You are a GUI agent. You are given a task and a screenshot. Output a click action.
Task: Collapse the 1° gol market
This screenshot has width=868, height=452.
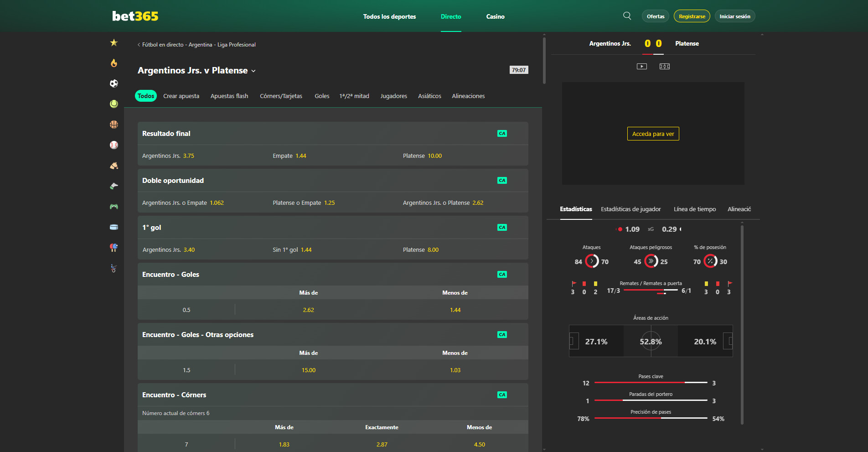click(333, 228)
